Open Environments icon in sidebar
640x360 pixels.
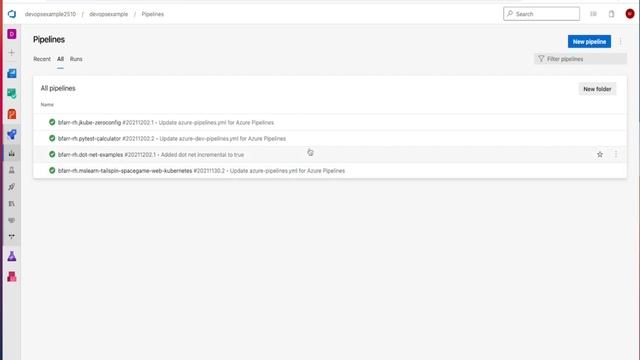click(x=12, y=170)
